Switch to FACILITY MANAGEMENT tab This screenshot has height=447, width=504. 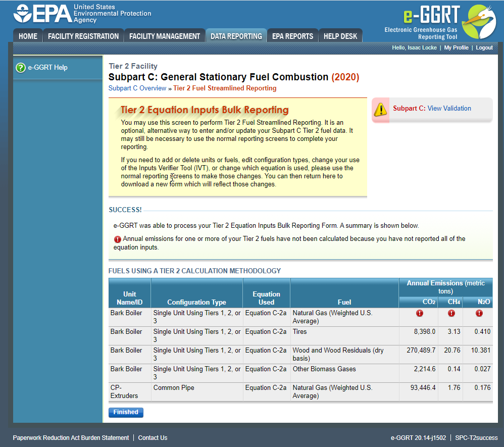[165, 36]
